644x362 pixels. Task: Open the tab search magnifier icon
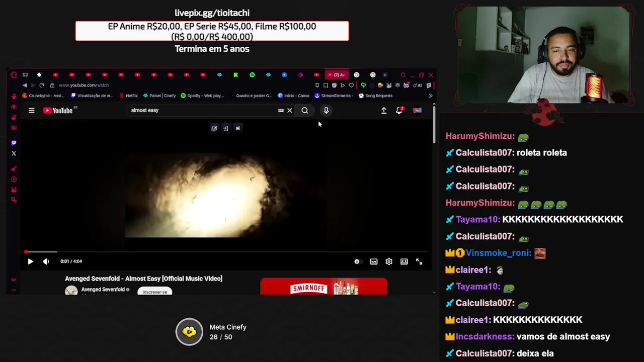point(403,75)
